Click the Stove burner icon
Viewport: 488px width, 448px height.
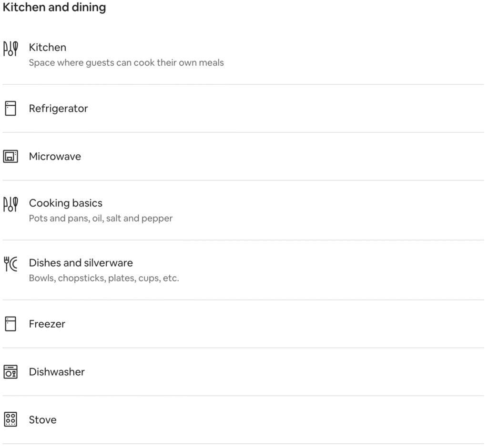coord(10,420)
